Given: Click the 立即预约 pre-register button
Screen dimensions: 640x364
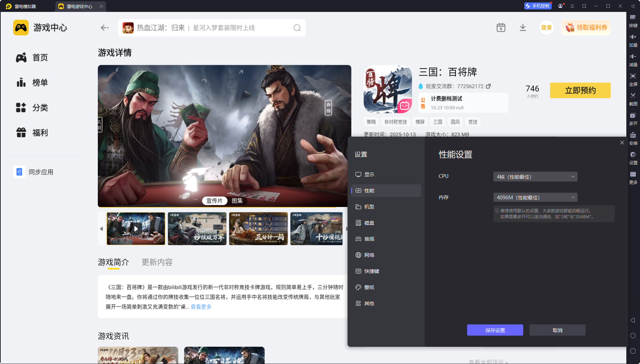Looking at the screenshot, I should point(580,90).
